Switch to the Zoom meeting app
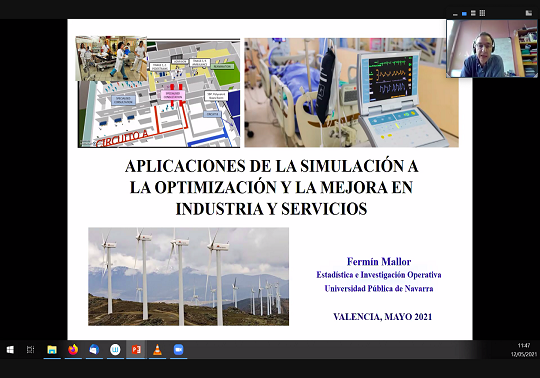The width and height of the screenshot is (540, 378). tap(178, 350)
